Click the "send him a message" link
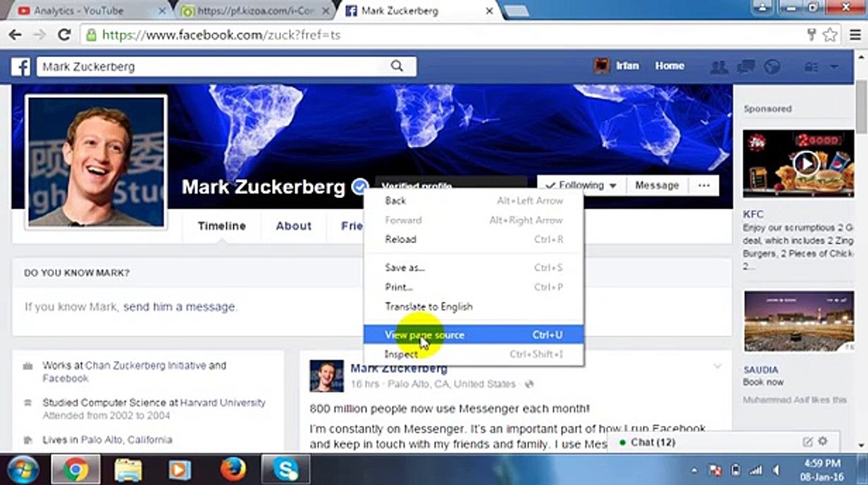The height and width of the screenshot is (485, 868). pyautogui.click(x=180, y=306)
